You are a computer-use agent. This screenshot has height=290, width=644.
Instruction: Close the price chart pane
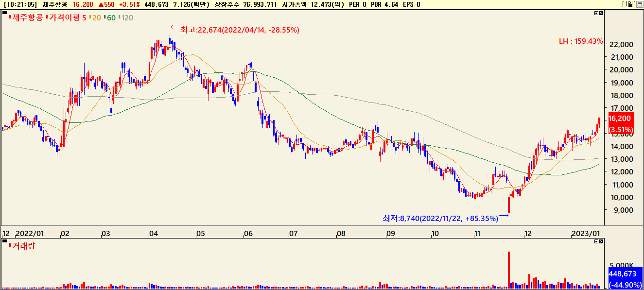click(602, 14)
